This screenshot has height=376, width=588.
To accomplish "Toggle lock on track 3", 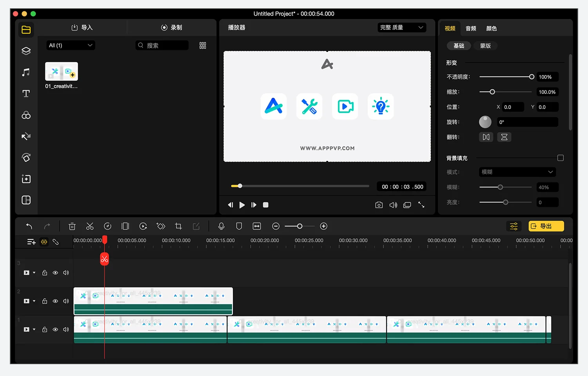I will 45,273.
